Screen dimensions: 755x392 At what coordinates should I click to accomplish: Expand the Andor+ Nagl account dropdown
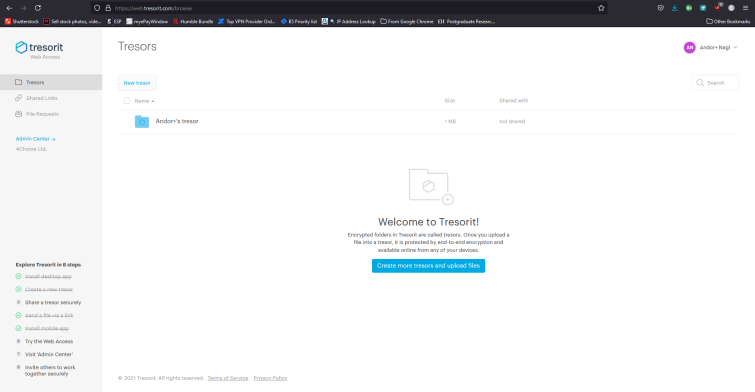click(735, 47)
